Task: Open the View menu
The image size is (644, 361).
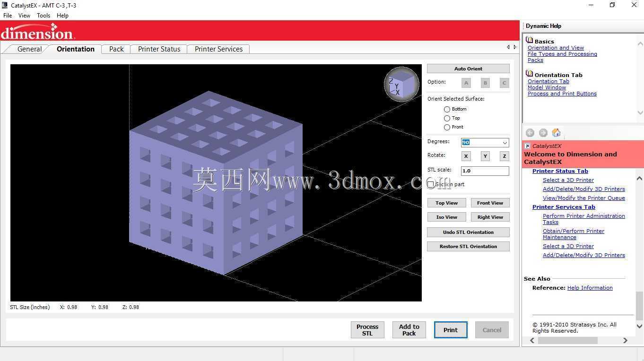Action: pyautogui.click(x=24, y=16)
